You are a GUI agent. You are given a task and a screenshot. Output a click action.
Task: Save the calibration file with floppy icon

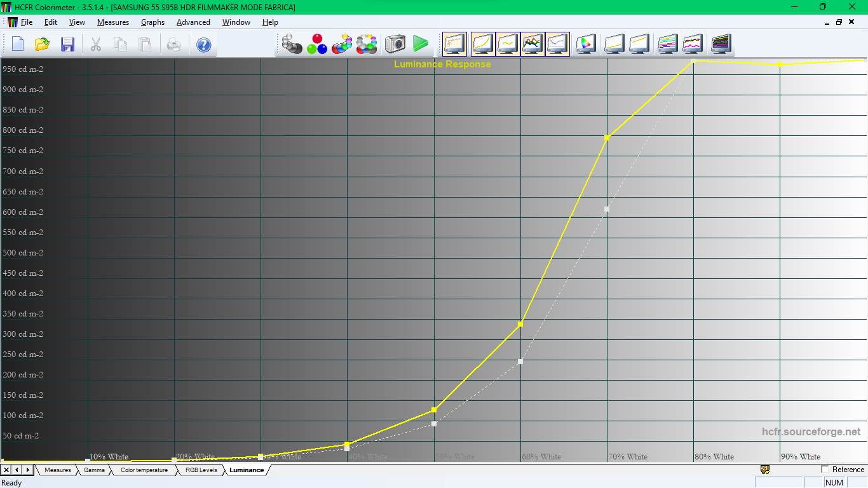coord(67,44)
